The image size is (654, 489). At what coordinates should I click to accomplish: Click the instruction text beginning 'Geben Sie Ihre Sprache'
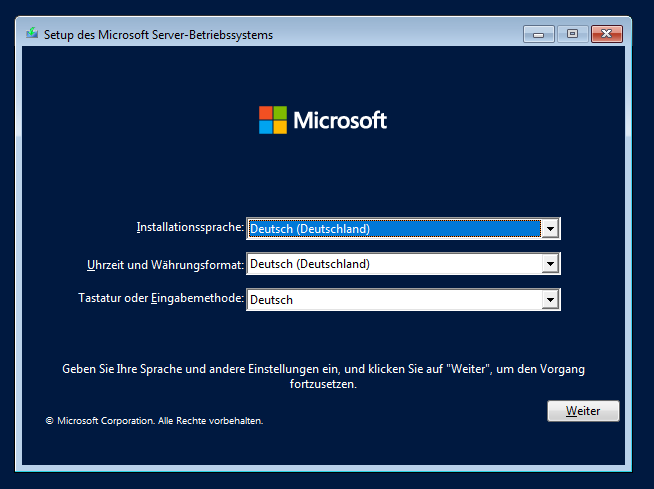(x=323, y=376)
